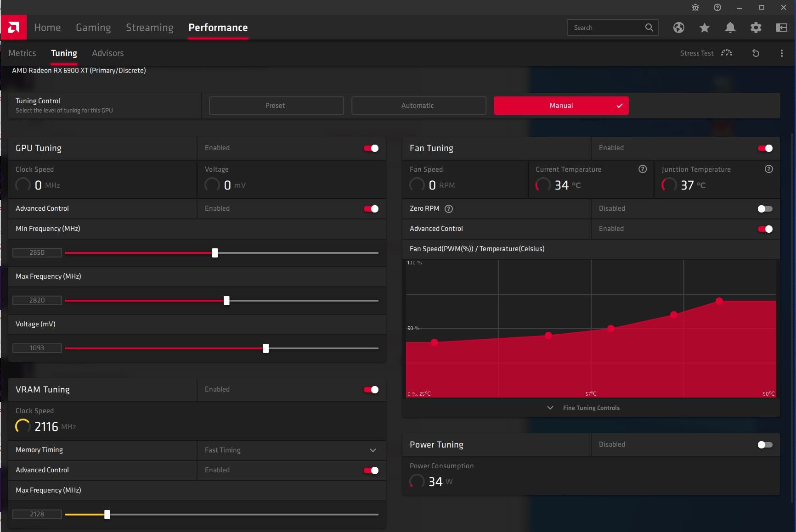Open the three-dot more options menu

point(782,53)
